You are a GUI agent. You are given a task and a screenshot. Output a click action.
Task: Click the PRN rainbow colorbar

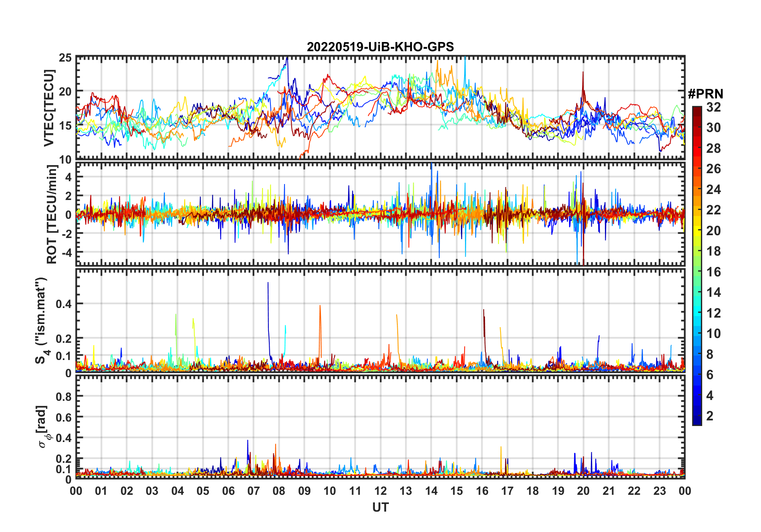pyautogui.click(x=697, y=266)
